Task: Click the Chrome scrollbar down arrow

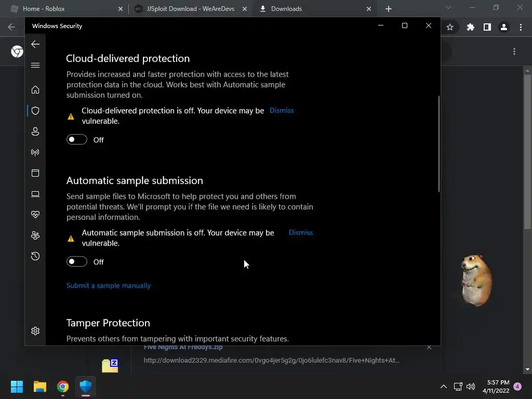Action: coord(527,369)
